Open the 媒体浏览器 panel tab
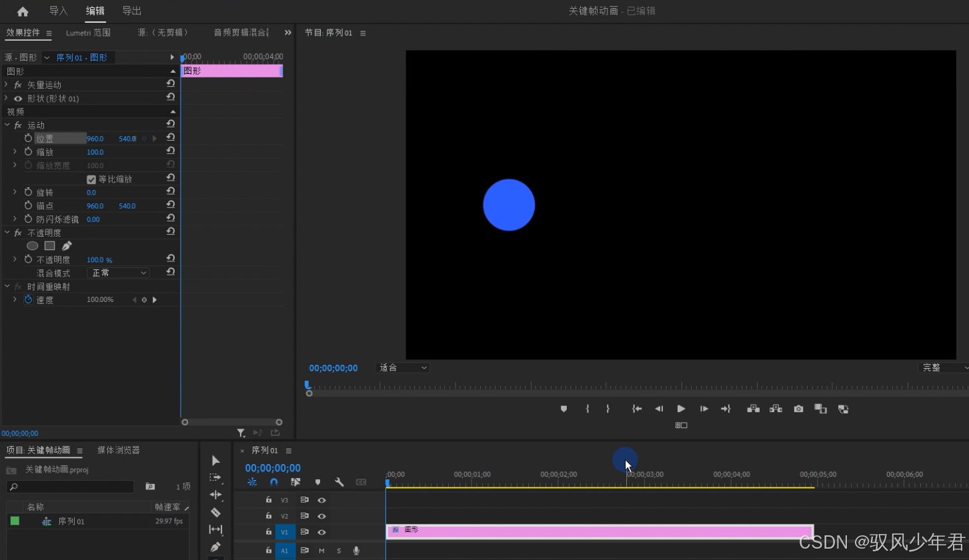This screenshot has height=560, width=969. [119, 450]
